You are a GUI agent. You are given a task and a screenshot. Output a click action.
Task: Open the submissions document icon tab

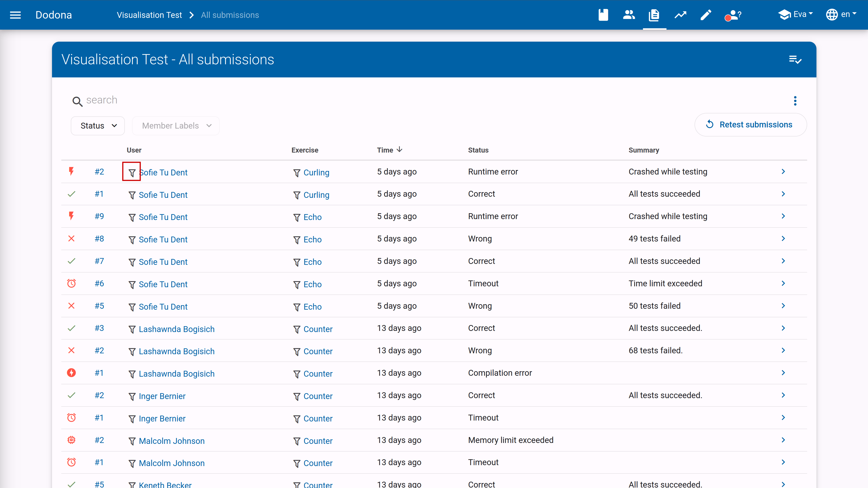654,15
